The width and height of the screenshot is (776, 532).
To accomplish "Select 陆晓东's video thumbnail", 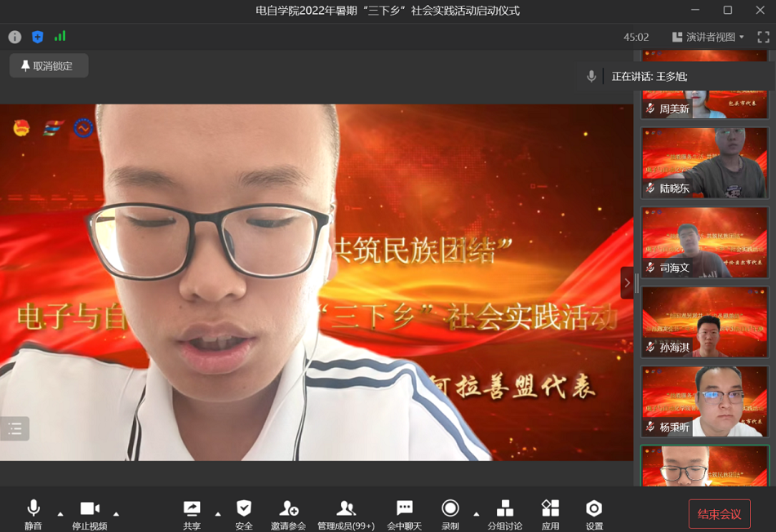I will pos(704,162).
